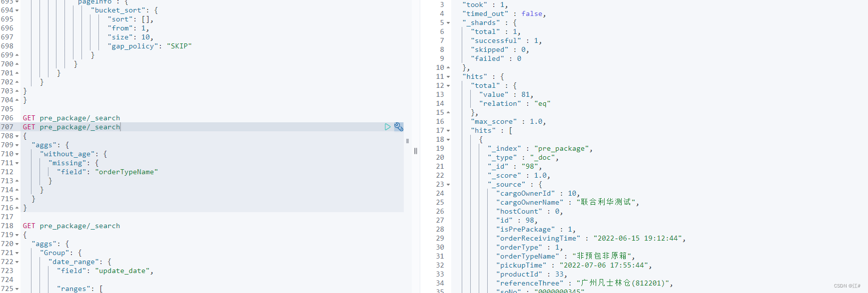
Task: Fold first hit object at line 18
Action: (x=448, y=139)
